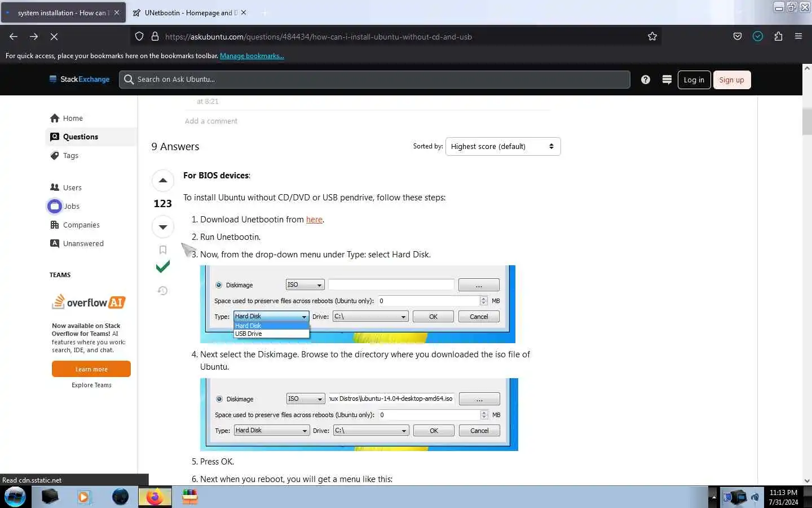Screen dimensions: 812x508
Task: Follow the Unetbootin 'here' download link
Action: [x=314, y=220]
